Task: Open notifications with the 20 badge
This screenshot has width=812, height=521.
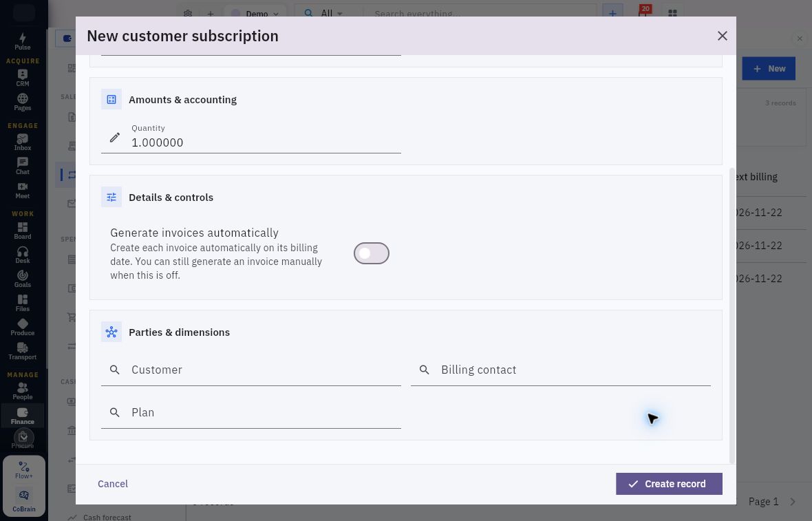Action: 643,12
